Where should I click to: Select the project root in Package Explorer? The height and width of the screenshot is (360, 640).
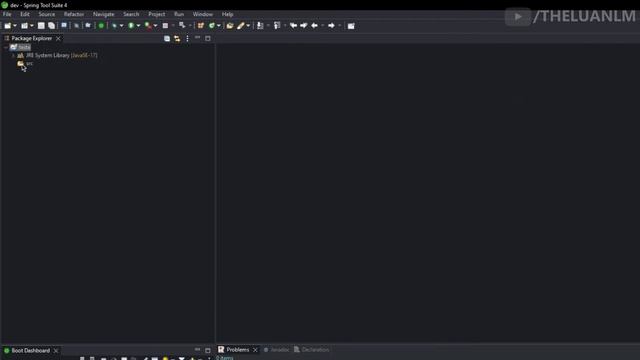[x=20, y=47]
